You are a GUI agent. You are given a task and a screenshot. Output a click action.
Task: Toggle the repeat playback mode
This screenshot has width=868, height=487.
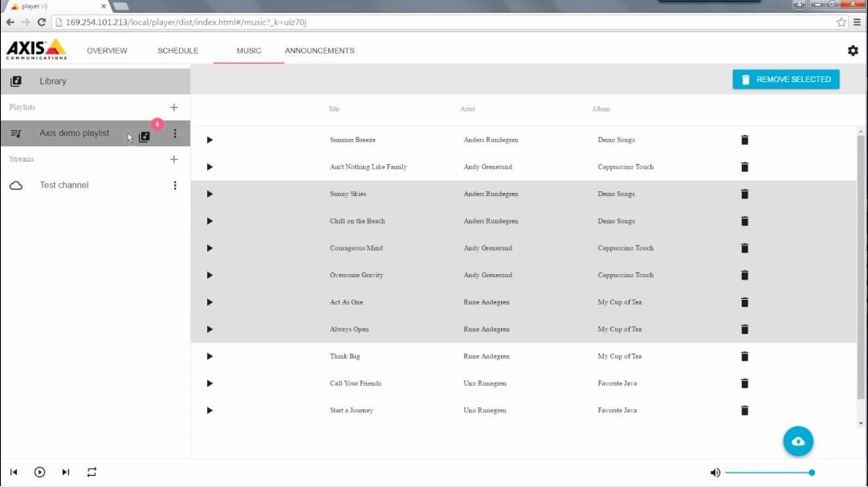pyautogui.click(x=92, y=473)
